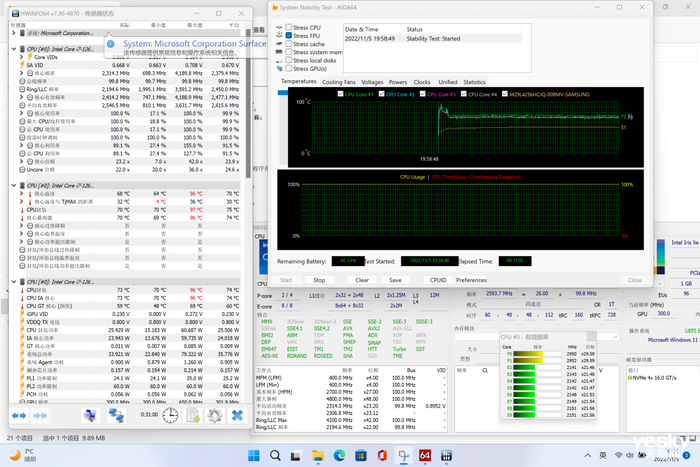This screenshot has height=467, width=700.
Task: Open Windows Start menu
Action: click(254, 455)
